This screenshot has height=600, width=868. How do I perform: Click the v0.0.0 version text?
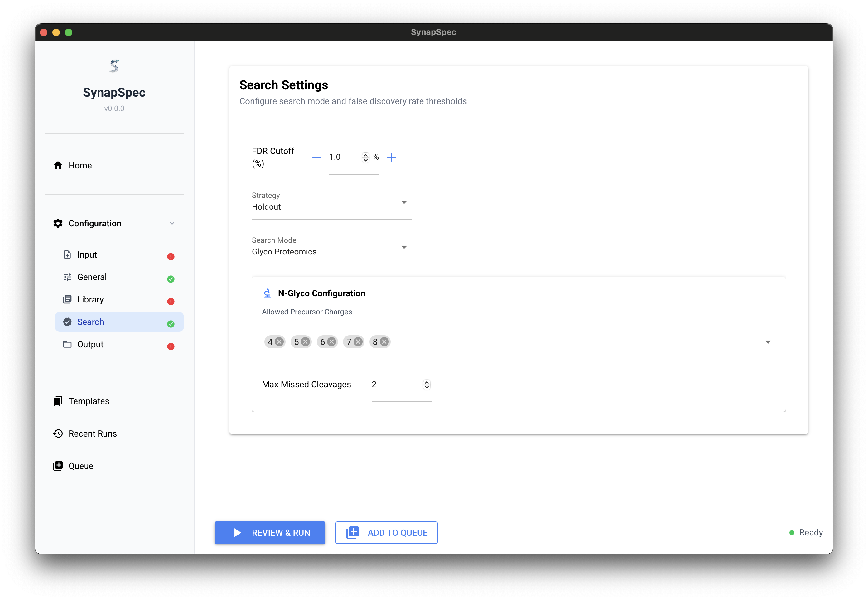tap(114, 109)
